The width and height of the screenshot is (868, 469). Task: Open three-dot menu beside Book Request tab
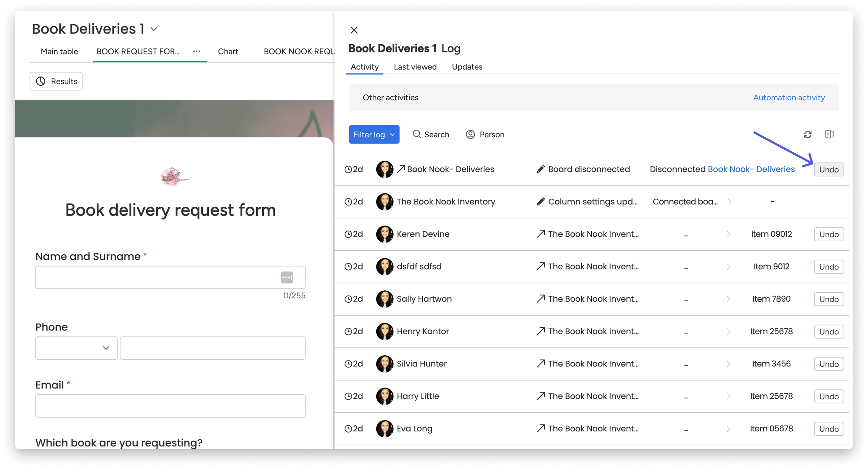[196, 51]
